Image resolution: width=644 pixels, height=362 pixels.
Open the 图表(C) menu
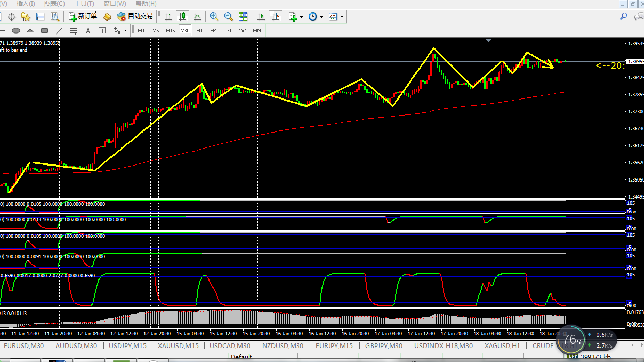click(x=55, y=4)
